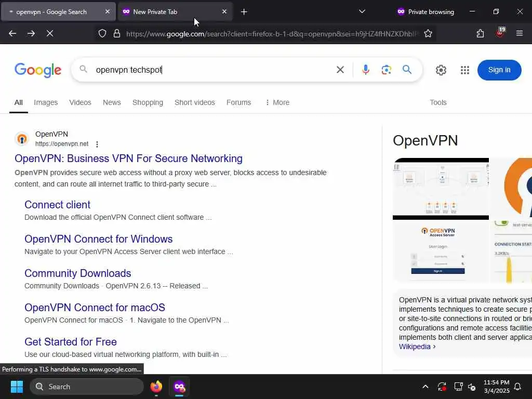This screenshot has height=399, width=532.
Task: Switch to Short videos results
Action: 194,102
